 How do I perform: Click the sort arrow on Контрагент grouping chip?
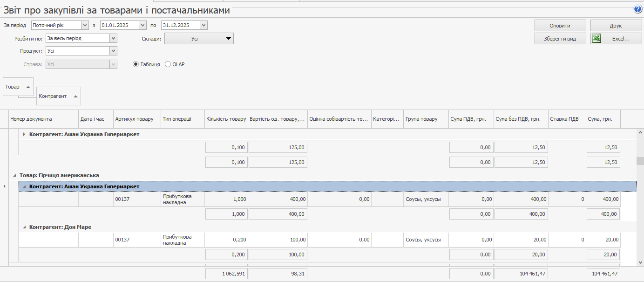click(75, 96)
